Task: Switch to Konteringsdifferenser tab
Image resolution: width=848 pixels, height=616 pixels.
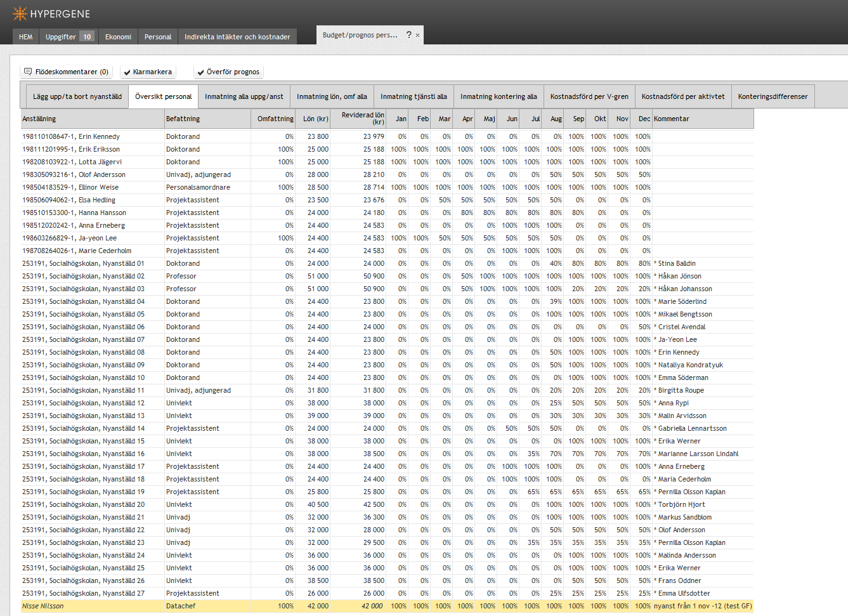Action: coord(773,96)
